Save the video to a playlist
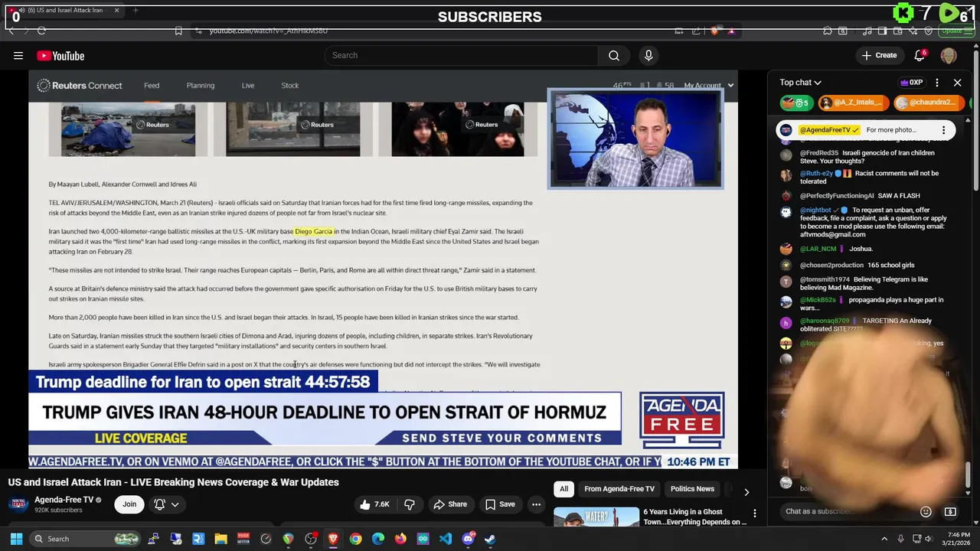980x551 pixels. tap(499, 504)
